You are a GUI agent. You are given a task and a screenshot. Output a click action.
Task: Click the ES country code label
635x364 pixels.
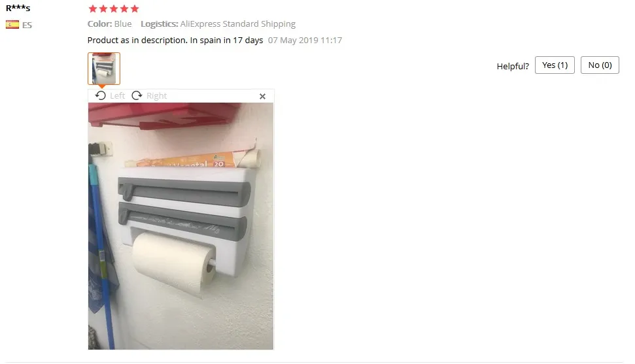[27, 25]
